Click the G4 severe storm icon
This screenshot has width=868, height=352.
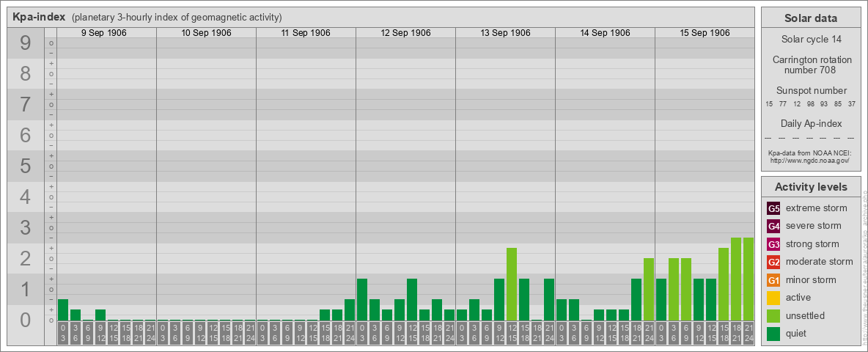click(773, 226)
